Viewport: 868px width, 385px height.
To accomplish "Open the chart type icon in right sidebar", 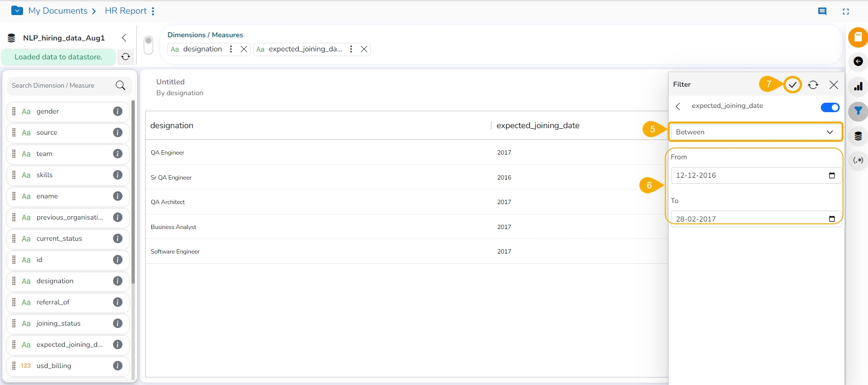I will pos(858,86).
